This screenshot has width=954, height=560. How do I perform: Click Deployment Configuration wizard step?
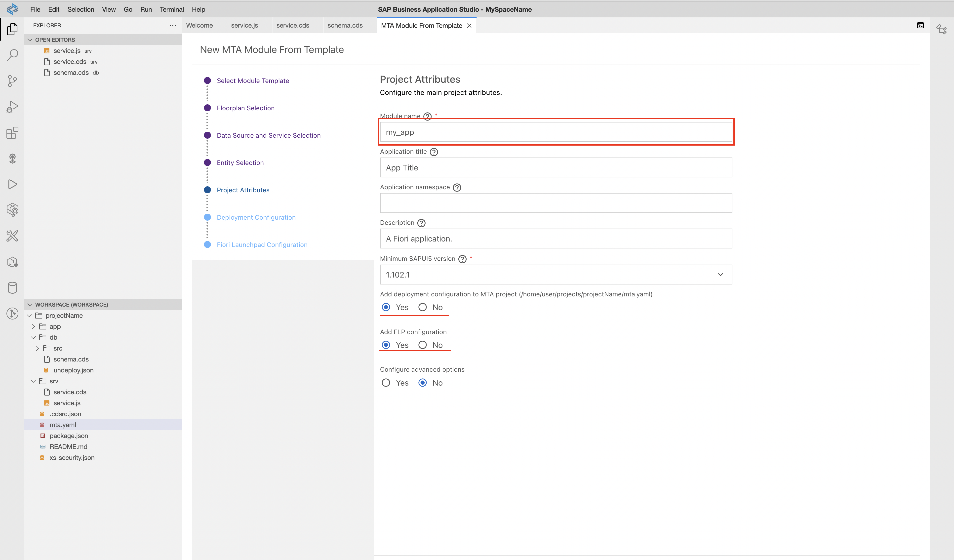click(256, 217)
